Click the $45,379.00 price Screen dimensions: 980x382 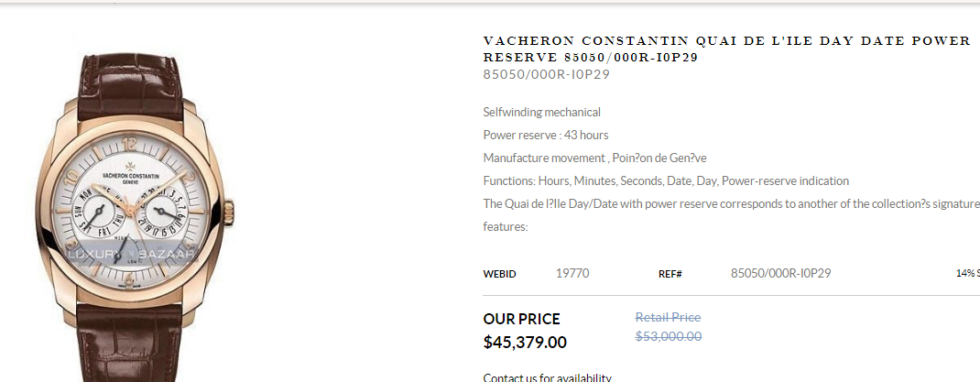tap(525, 343)
